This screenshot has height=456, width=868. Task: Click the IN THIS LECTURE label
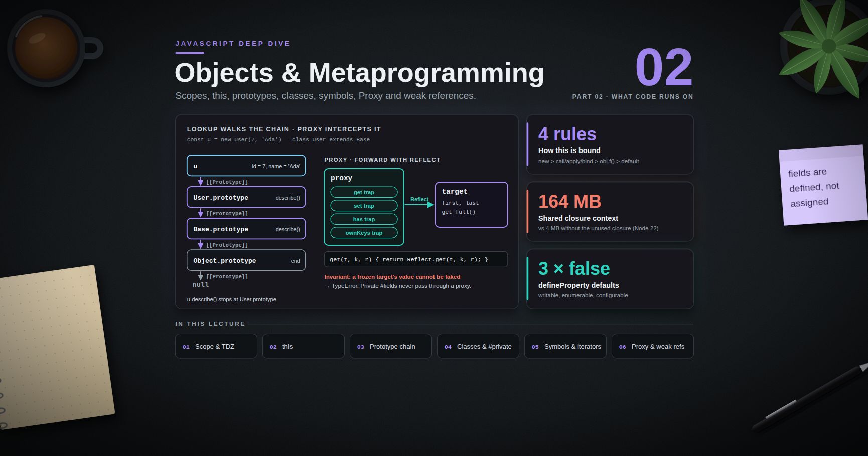tap(210, 324)
